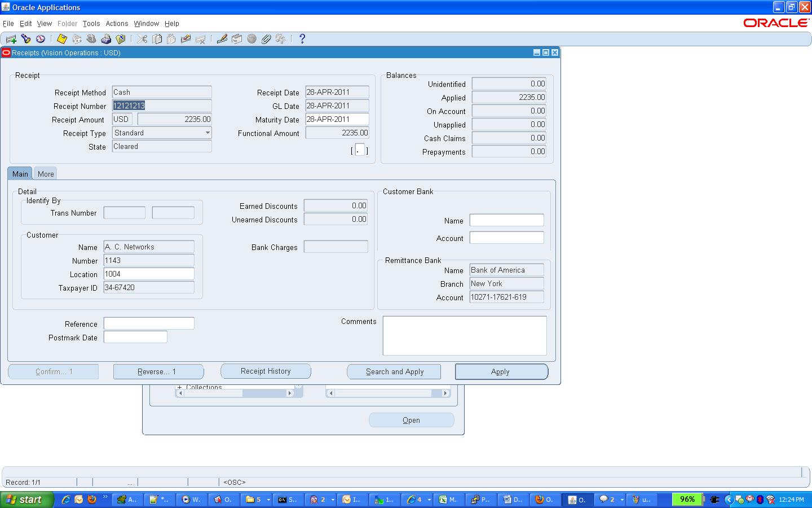Click the battery 96% indicator in taskbar

pyautogui.click(x=687, y=499)
